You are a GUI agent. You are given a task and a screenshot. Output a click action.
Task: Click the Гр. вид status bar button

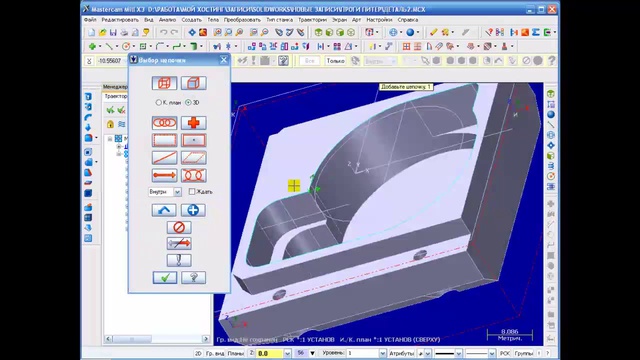tap(215, 353)
